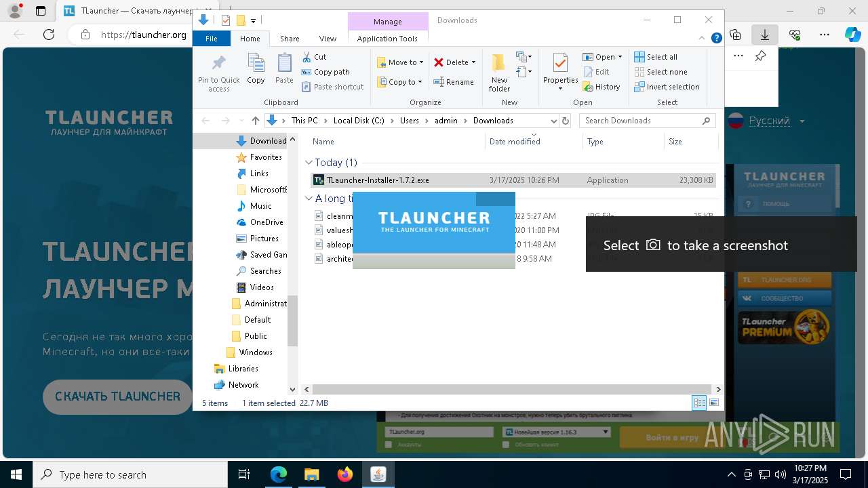
Task: Open the Move to dropdown
Action: [x=400, y=62]
